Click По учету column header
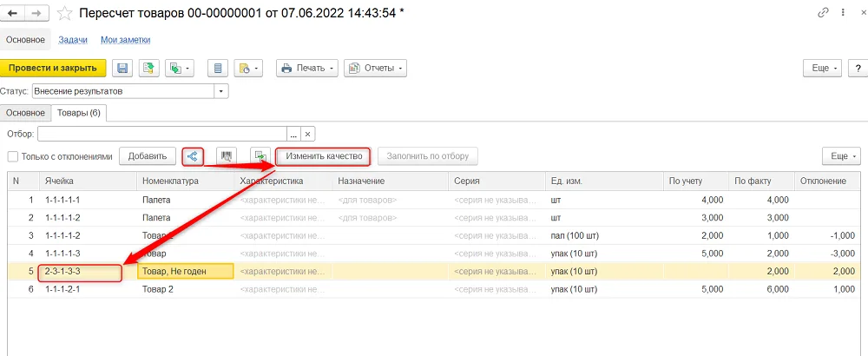The height and width of the screenshot is (356, 868). click(x=696, y=181)
